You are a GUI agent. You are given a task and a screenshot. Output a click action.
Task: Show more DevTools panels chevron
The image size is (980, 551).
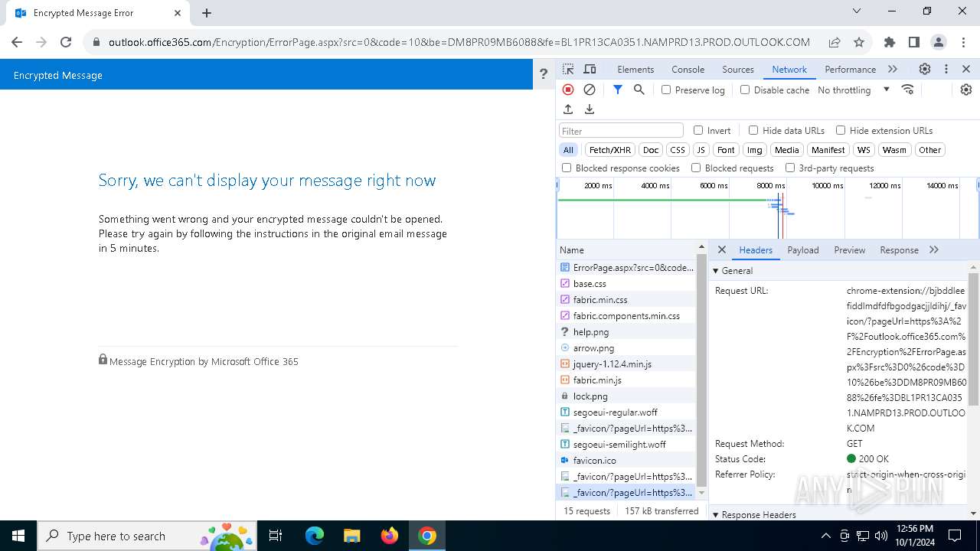[893, 69]
